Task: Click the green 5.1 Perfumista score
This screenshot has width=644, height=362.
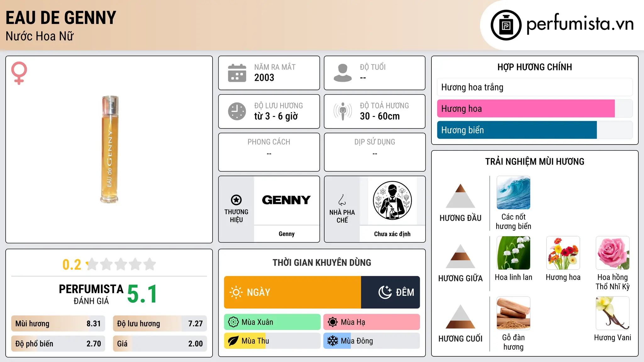Action: (x=142, y=294)
